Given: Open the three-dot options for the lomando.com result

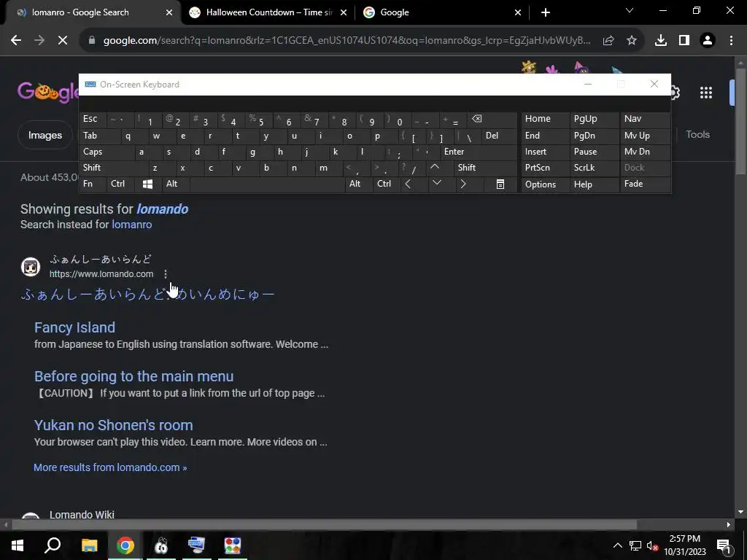Looking at the screenshot, I should click(x=166, y=274).
